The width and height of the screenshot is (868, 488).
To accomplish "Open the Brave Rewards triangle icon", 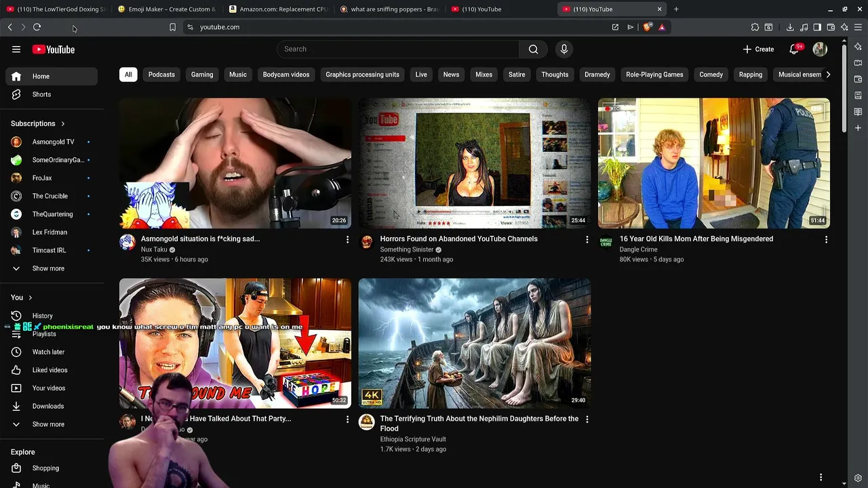I will (662, 27).
